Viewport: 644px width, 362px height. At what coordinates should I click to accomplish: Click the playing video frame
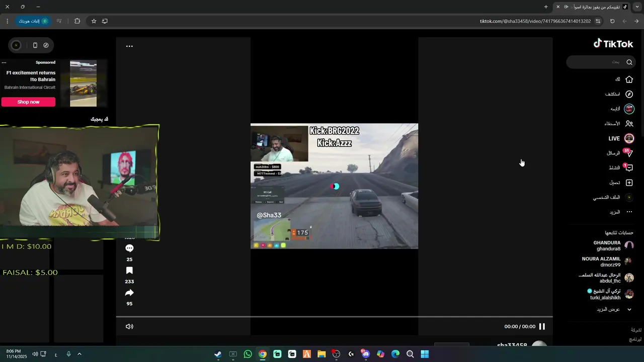pyautogui.click(x=334, y=186)
